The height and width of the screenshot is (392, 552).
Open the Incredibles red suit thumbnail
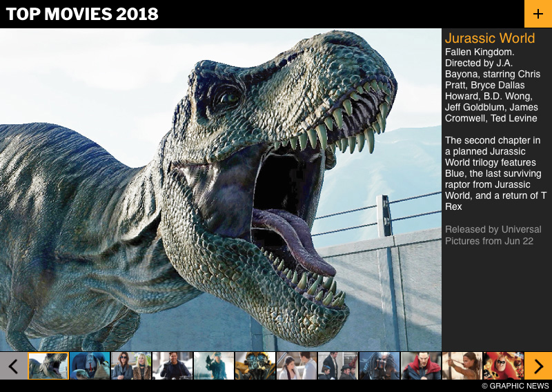[x=504, y=366]
